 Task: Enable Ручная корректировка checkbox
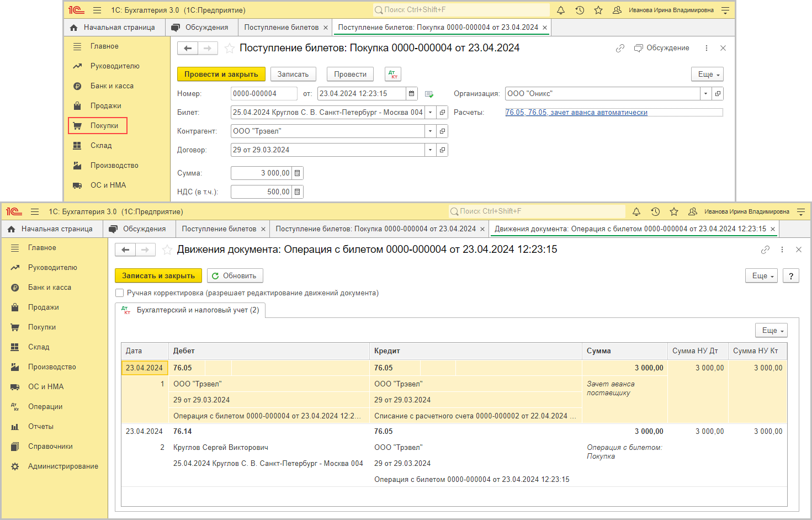[119, 293]
